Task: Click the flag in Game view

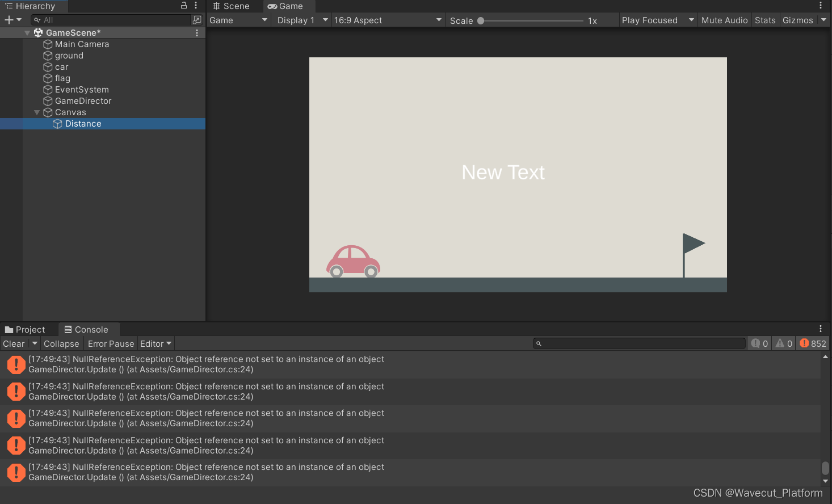Action: click(693, 255)
